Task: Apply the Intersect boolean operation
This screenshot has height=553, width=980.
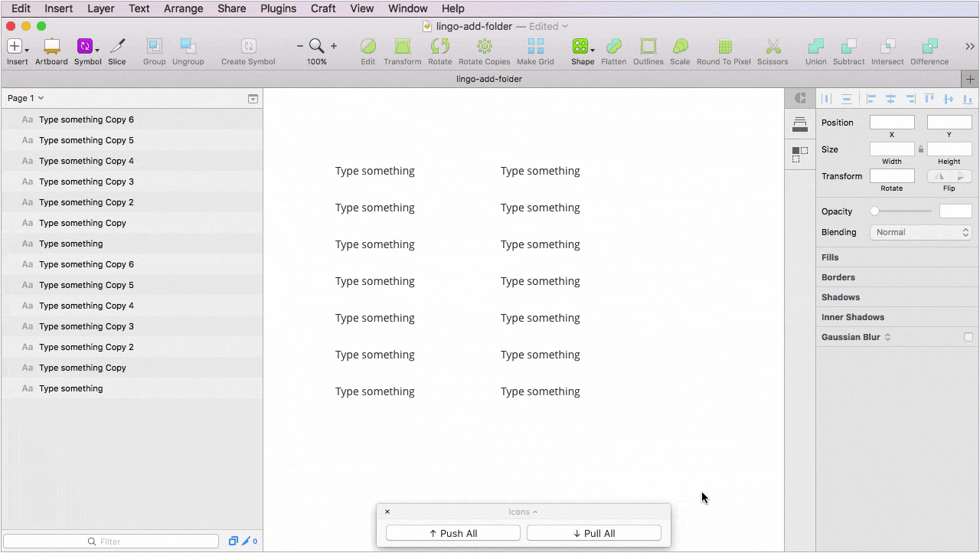Action: coord(888,46)
